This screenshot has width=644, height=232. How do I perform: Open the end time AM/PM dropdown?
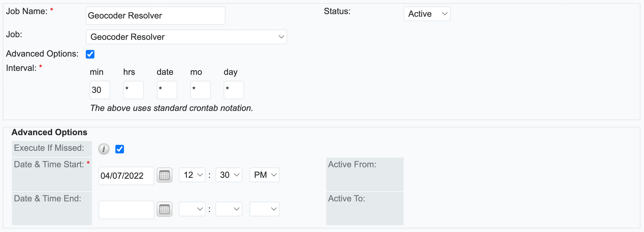click(264, 209)
